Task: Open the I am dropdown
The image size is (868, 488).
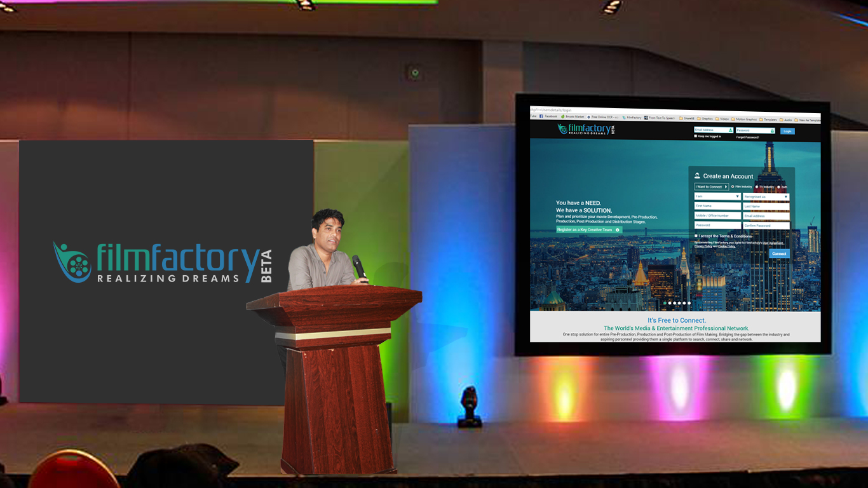Action: (x=717, y=196)
